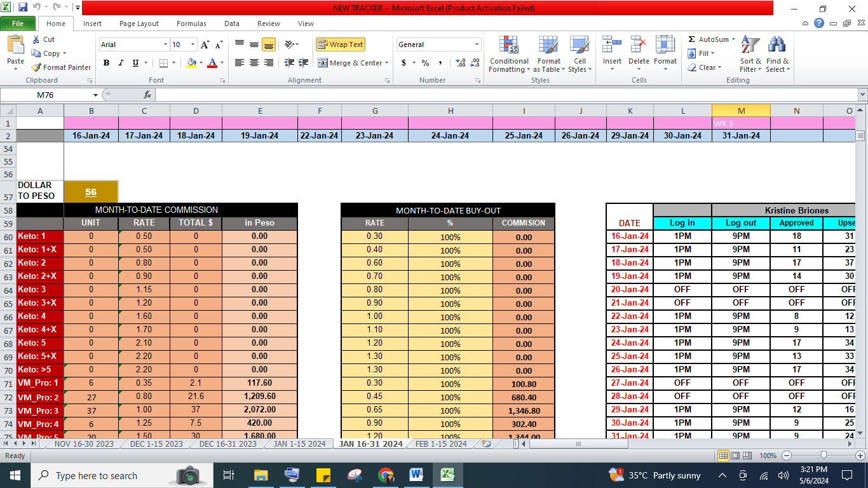Open Google Chrome from the taskbar
The width and height of the screenshot is (868, 488).
click(386, 475)
